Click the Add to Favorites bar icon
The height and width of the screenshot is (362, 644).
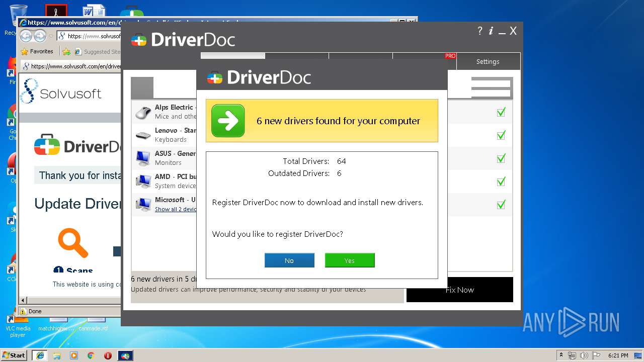click(66, 51)
